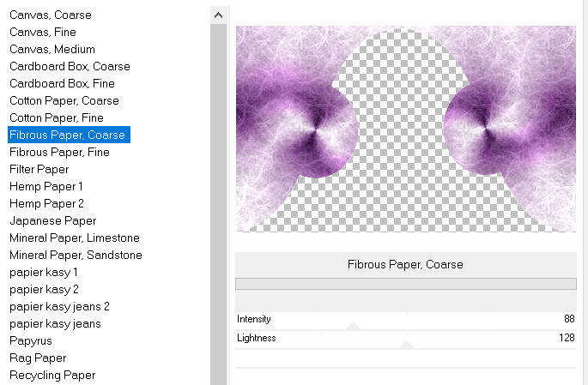Screen dimensions: 588x385
Task: Select Canvas, Medium preset
Action: click(52, 49)
